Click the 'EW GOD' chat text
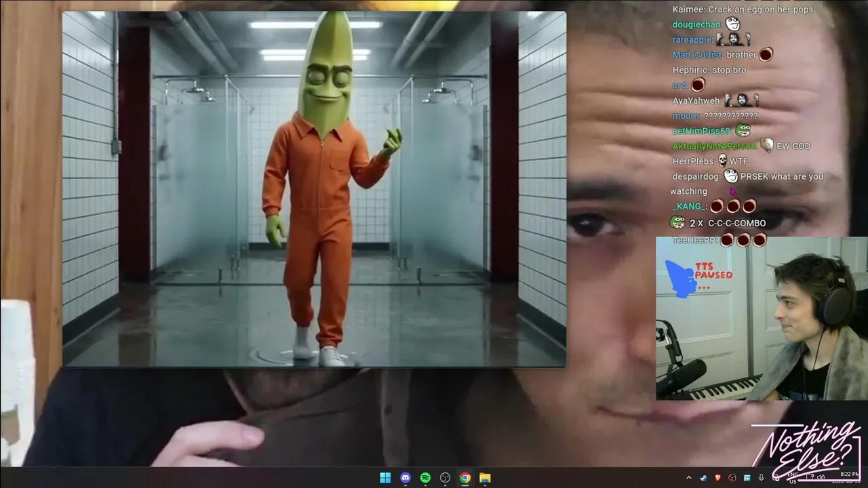 793,146
